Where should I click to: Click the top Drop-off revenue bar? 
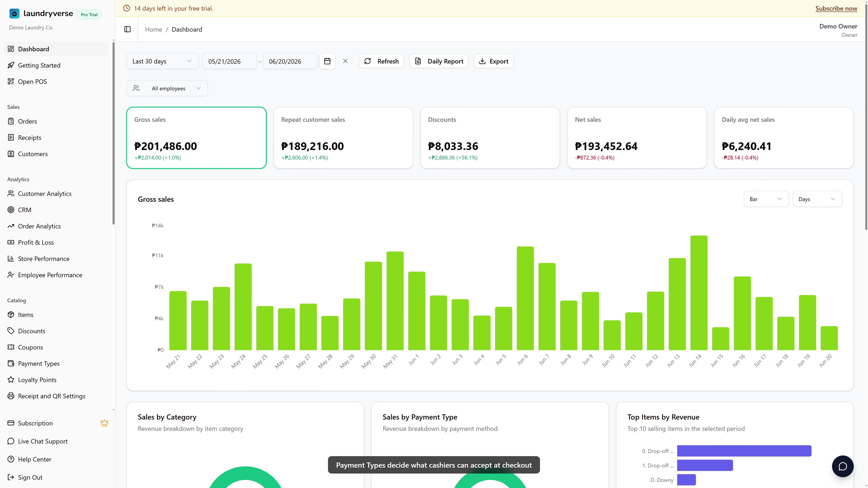click(x=744, y=451)
